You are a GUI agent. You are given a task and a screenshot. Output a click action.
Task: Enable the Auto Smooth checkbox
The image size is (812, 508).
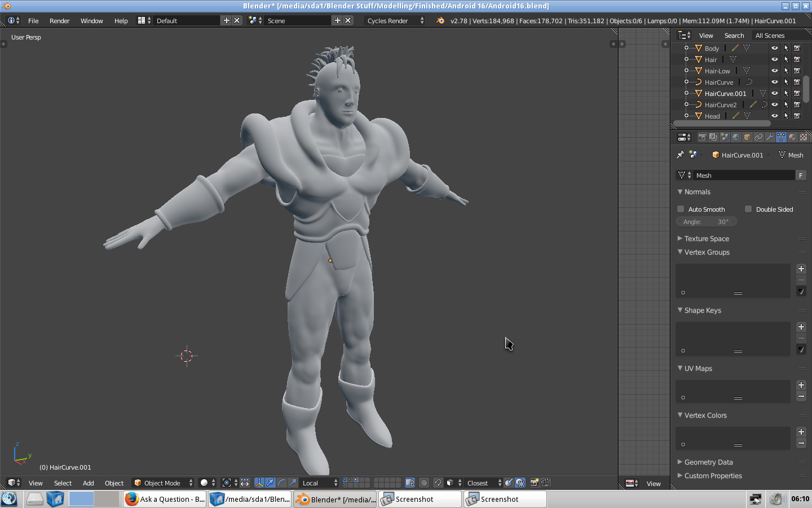pyautogui.click(x=681, y=209)
